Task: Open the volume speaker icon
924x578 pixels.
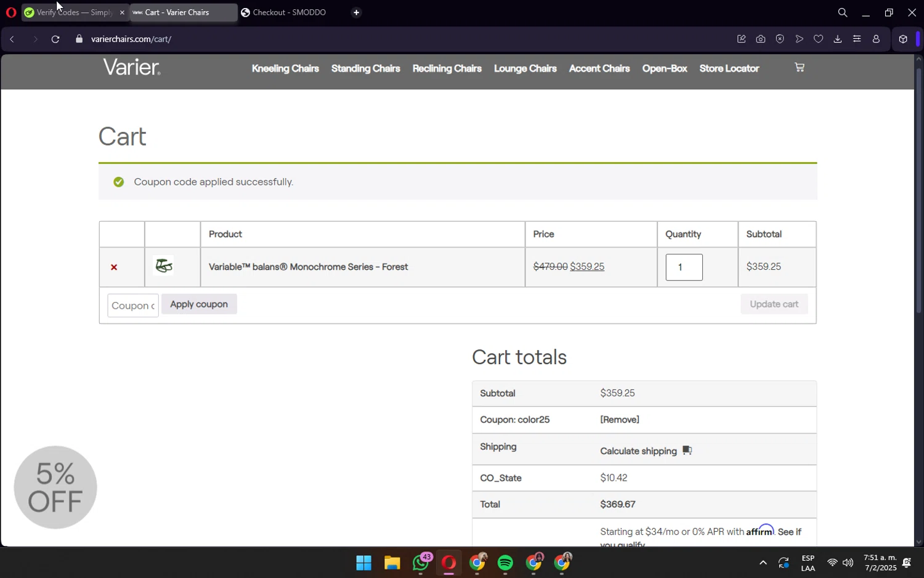Action: [x=848, y=563]
